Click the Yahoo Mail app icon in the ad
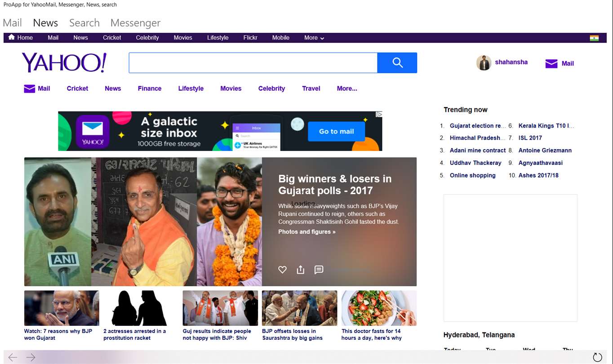This screenshot has width=613, height=364. 93,131
